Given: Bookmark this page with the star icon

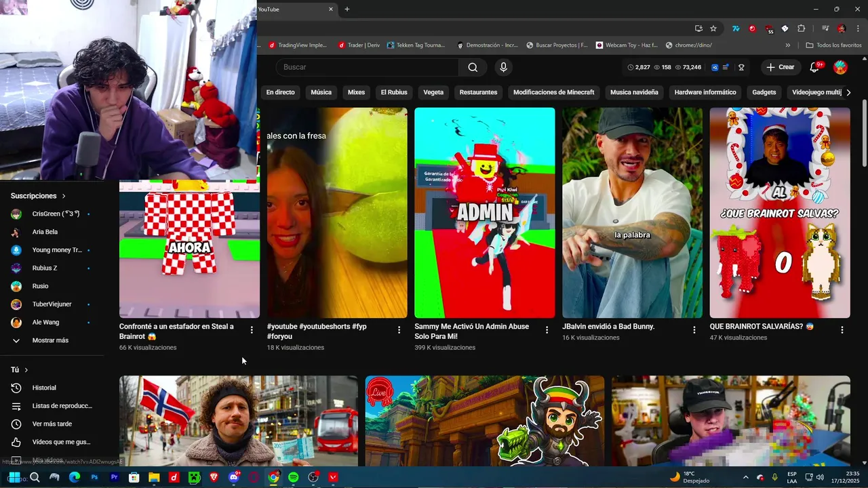Looking at the screenshot, I should 713,28.
